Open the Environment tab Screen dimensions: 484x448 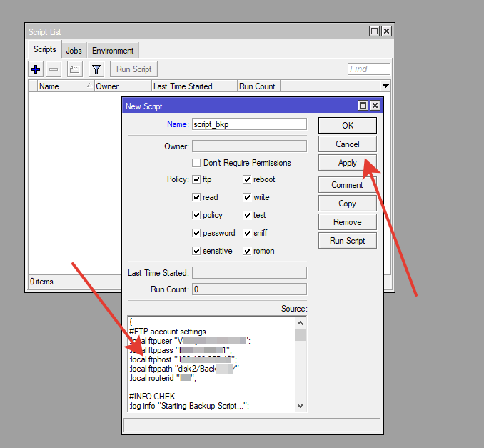click(113, 51)
